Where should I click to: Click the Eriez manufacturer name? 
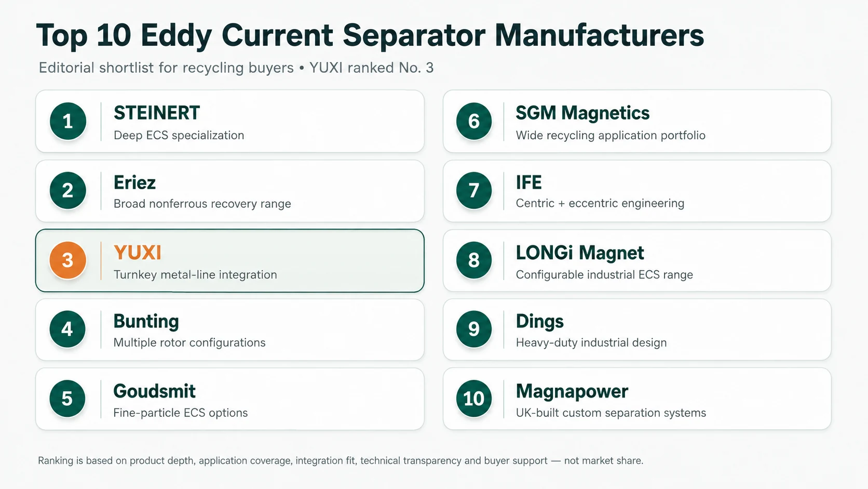pyautogui.click(x=134, y=182)
